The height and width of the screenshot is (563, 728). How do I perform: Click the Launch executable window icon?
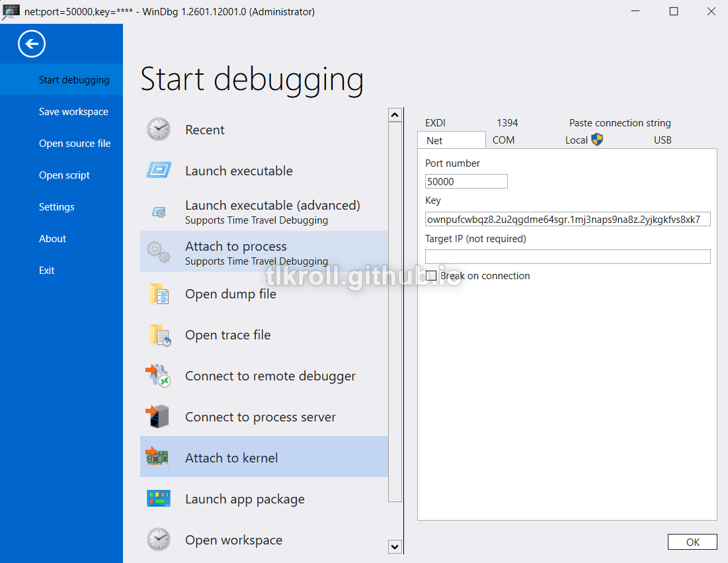159,171
